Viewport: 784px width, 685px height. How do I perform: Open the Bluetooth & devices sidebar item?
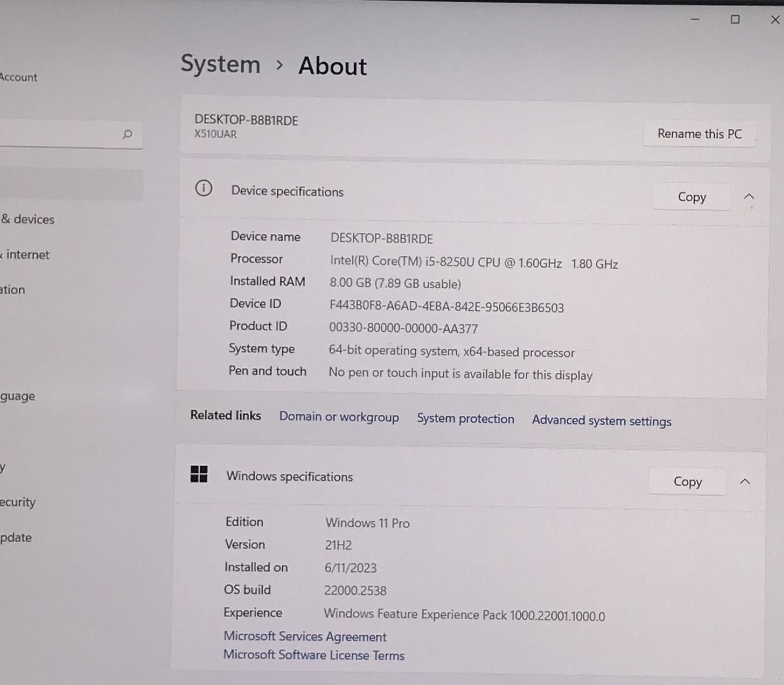pos(27,219)
